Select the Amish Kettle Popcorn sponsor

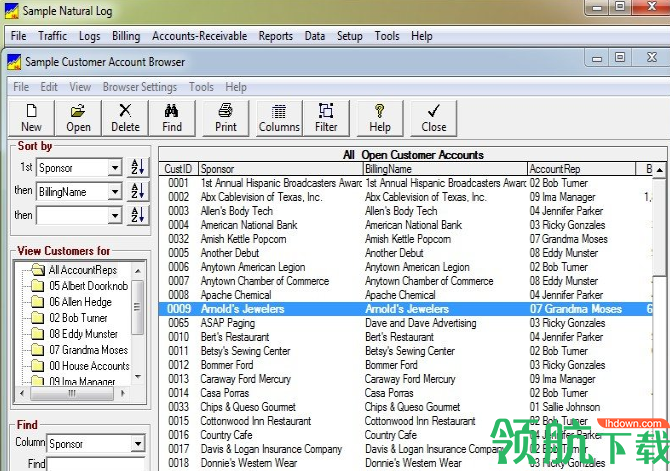(244, 239)
